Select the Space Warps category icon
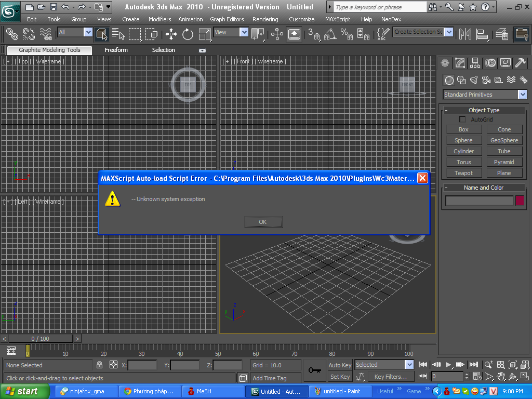 click(x=511, y=80)
